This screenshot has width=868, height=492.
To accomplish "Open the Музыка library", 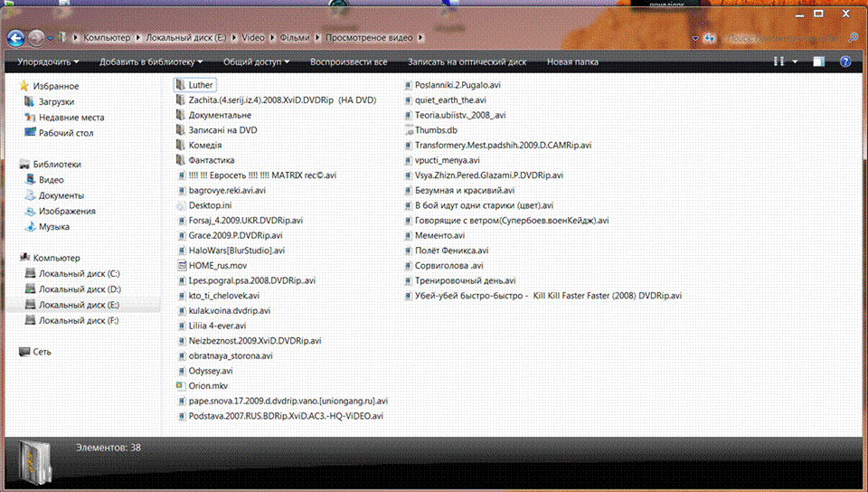I will click(53, 226).
